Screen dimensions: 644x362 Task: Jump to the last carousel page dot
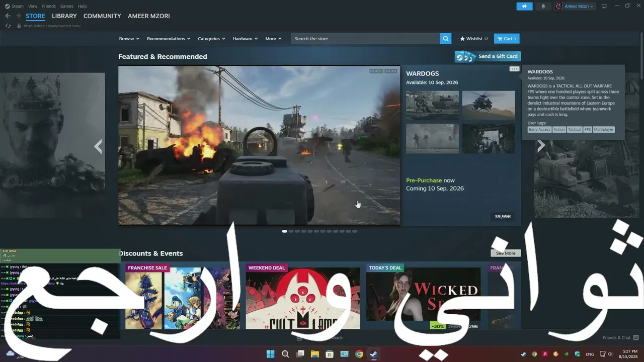(354, 231)
